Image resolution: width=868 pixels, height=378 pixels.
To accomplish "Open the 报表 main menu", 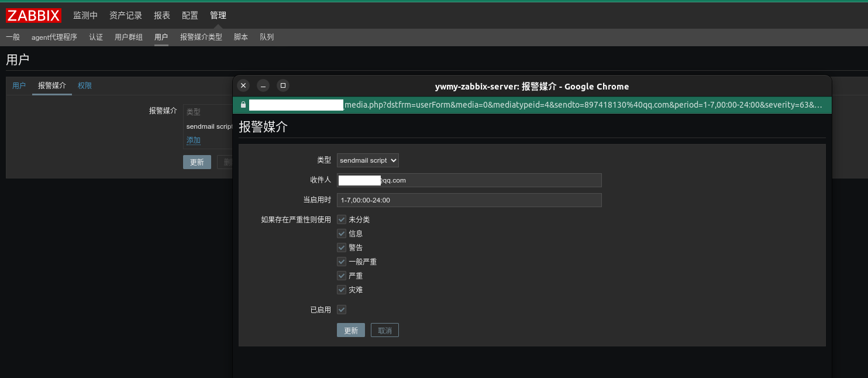I will [162, 16].
